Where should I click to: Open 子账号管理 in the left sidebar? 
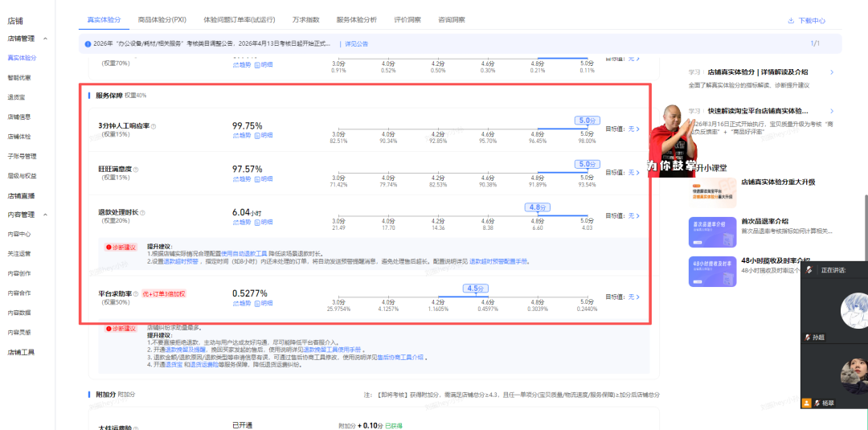point(23,157)
